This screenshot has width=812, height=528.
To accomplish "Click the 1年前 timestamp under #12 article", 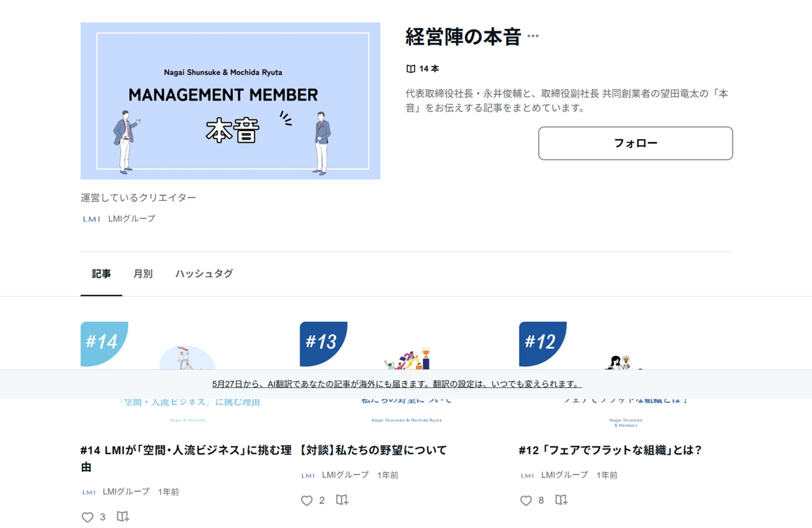I will click(607, 475).
